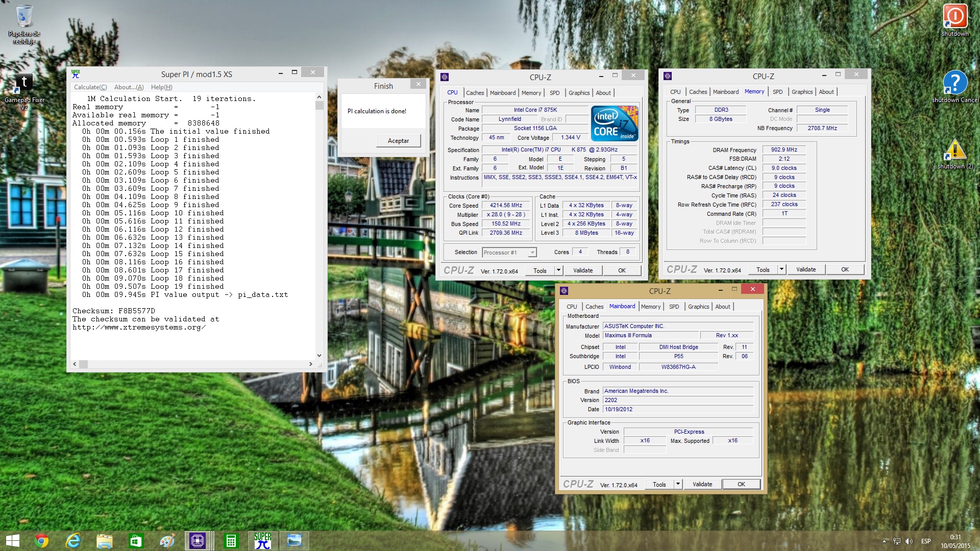
Task: Switch to Graphics tab in CPU tab window
Action: pos(579,93)
